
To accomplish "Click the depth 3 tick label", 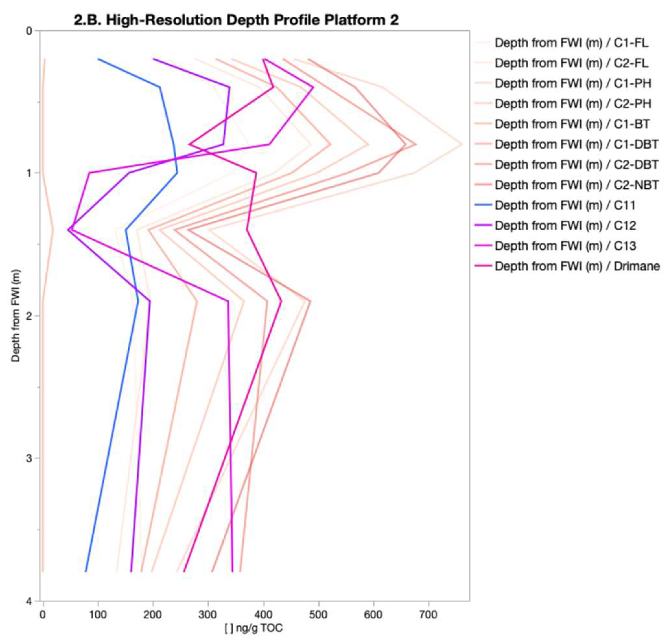I will (x=29, y=458).
